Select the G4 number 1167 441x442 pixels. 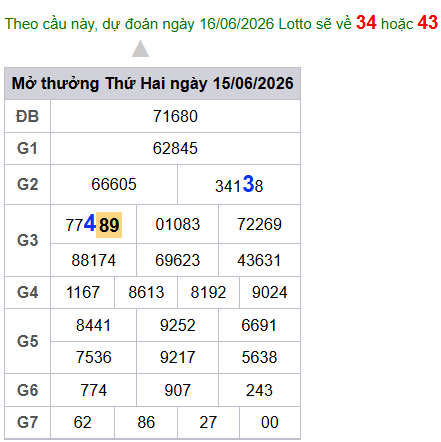point(83,292)
